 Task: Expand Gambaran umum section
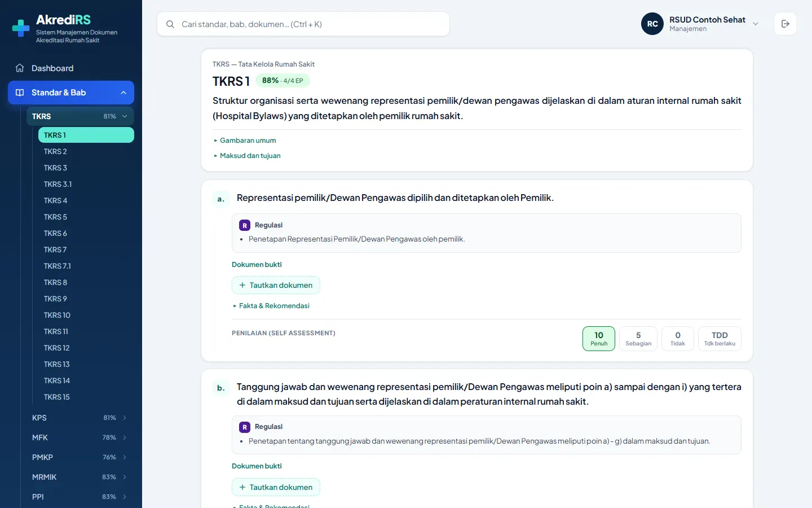coord(245,141)
